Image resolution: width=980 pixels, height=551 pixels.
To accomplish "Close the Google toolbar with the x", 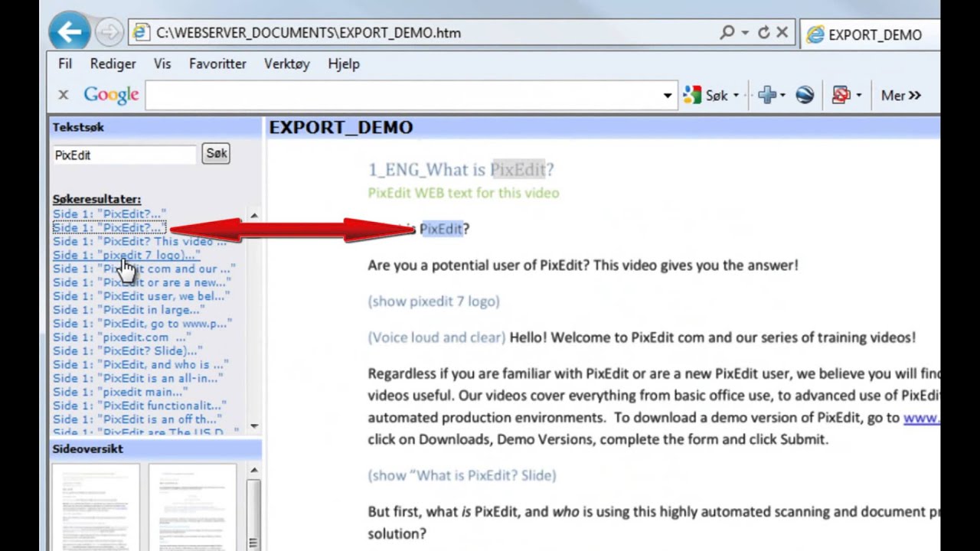I will coord(64,95).
